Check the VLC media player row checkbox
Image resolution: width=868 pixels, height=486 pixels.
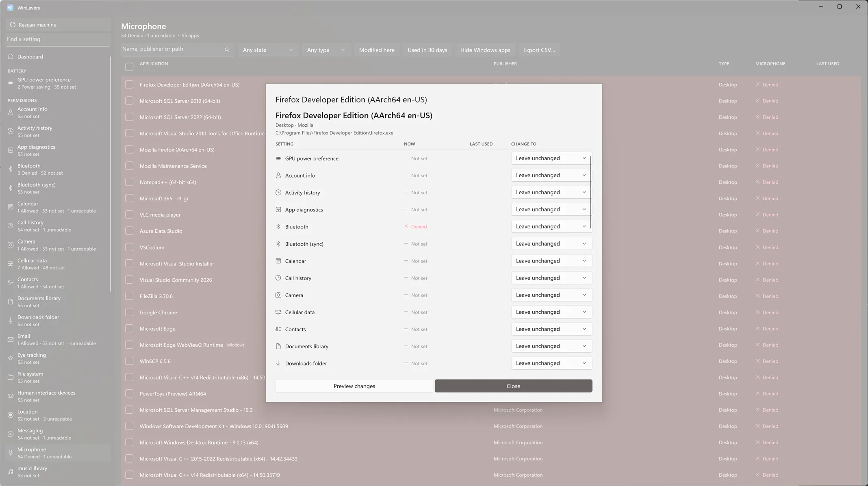click(129, 215)
